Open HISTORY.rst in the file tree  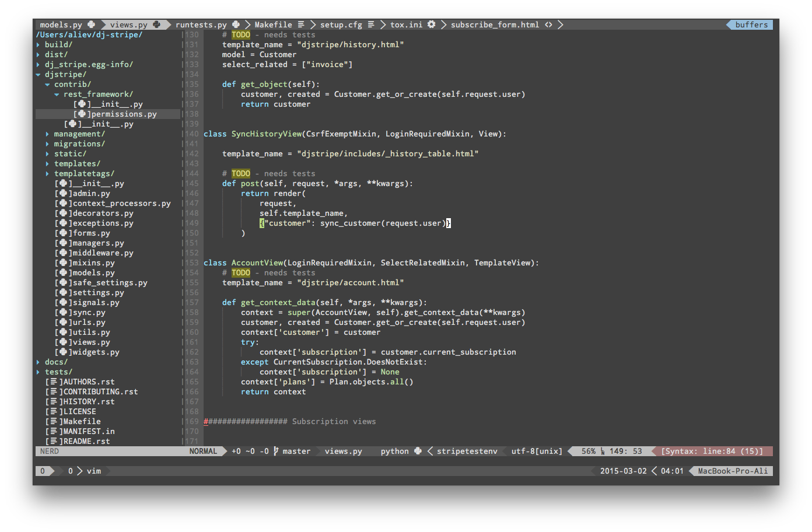point(89,401)
